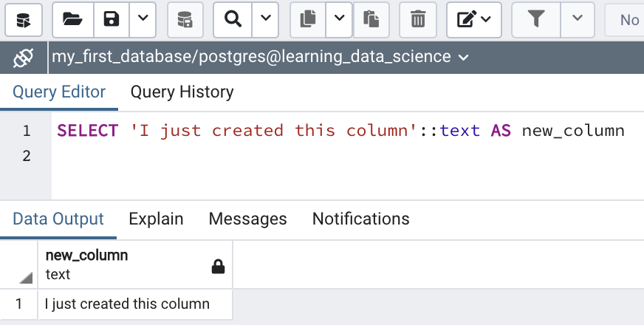The image size is (644, 325).
Task: Click the Filter funnel icon
Action: pos(537,19)
